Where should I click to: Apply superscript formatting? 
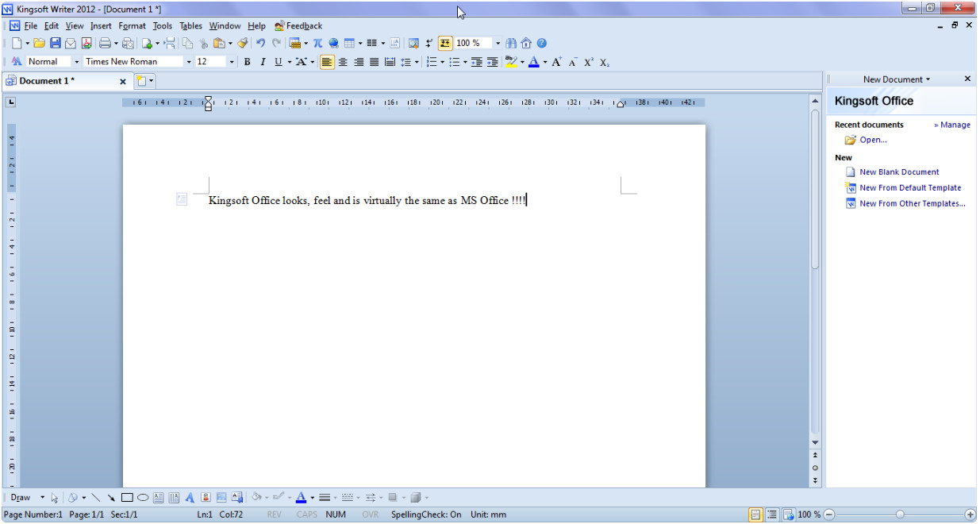589,61
